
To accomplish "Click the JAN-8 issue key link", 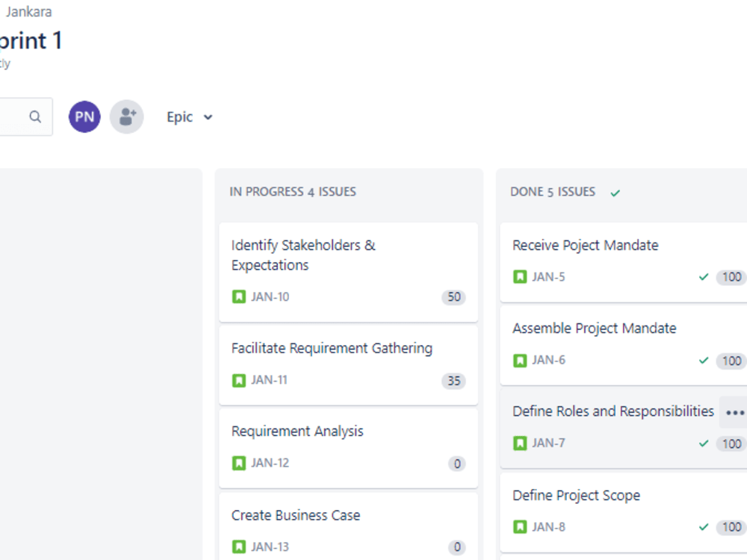I will click(548, 527).
